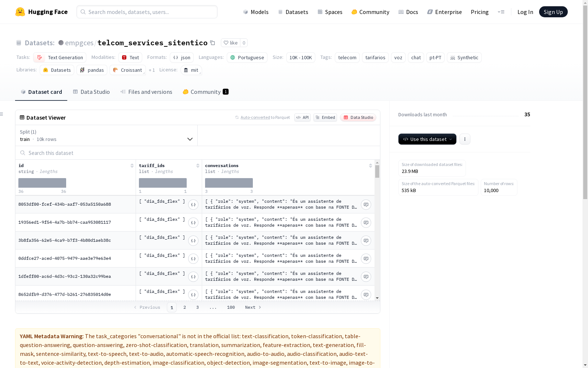
Task: Click the Croissant library tag
Action: (x=128, y=70)
